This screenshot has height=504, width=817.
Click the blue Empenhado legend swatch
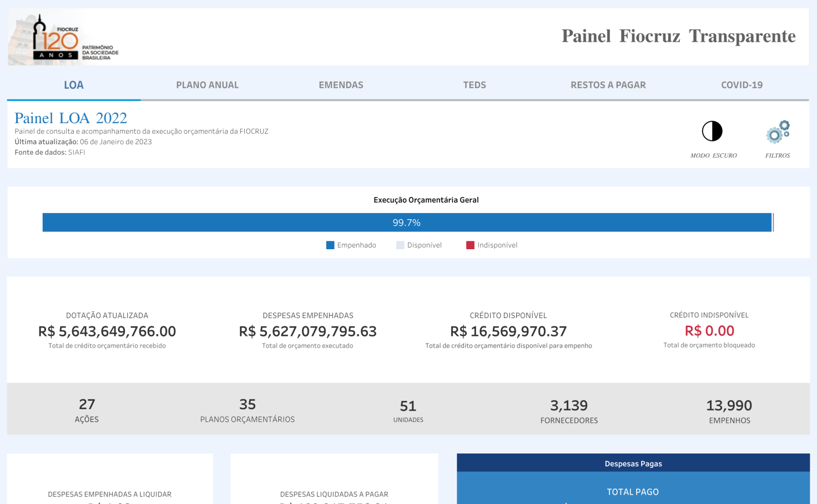330,245
